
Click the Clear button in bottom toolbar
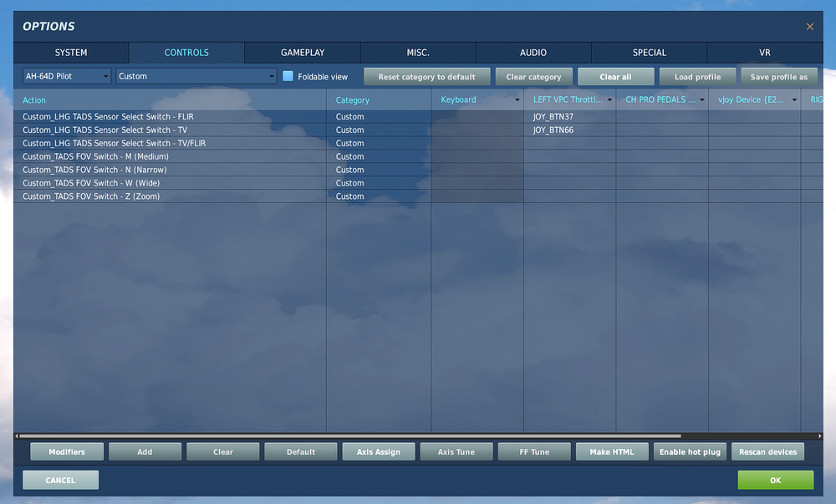[223, 452]
